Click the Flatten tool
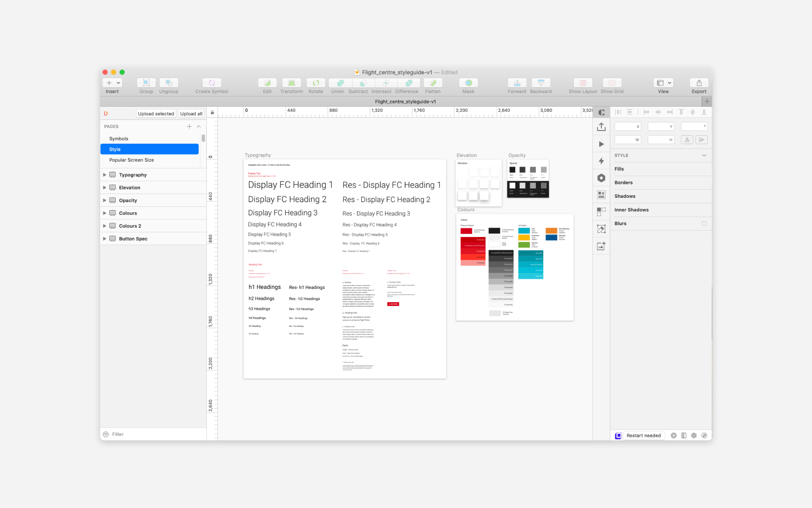 [x=433, y=83]
